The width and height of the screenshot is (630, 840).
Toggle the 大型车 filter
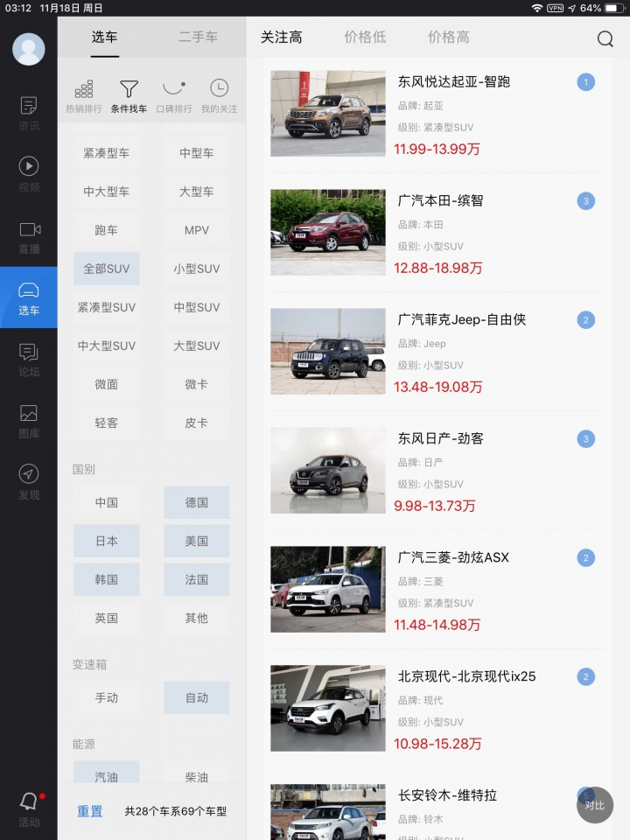(197, 192)
